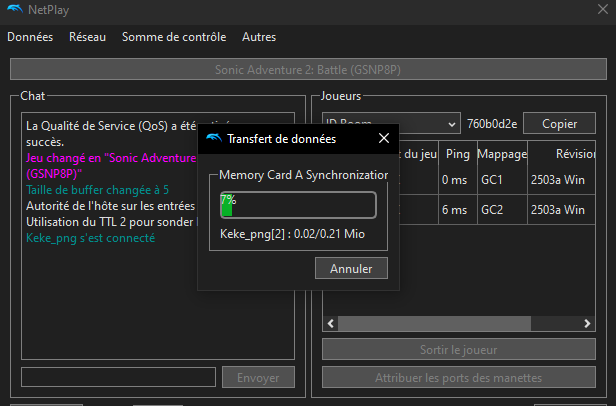Viewport: 616px width, 406px height.
Task: Click the 'Taille de buffer changée à 5' line
Action: click(97, 190)
